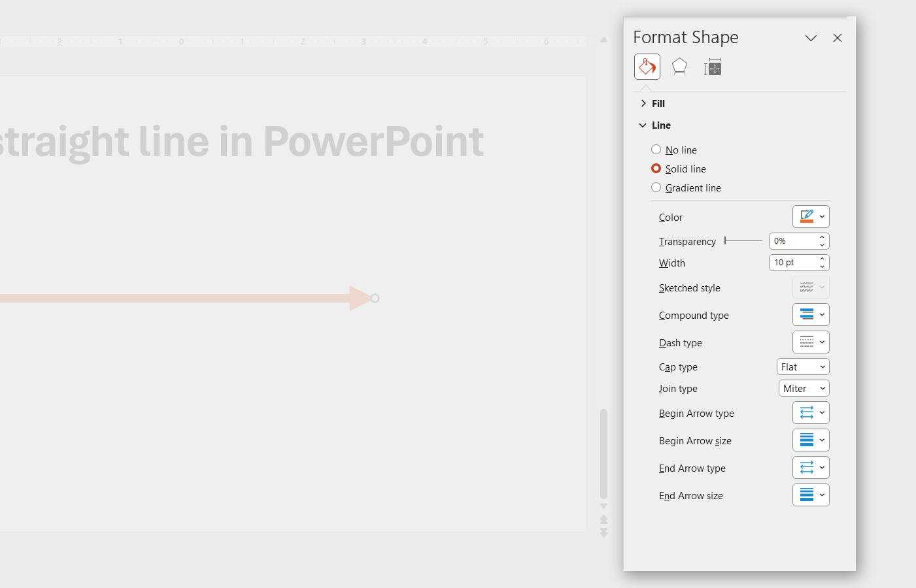Open the End Arrow size picker

click(811, 495)
